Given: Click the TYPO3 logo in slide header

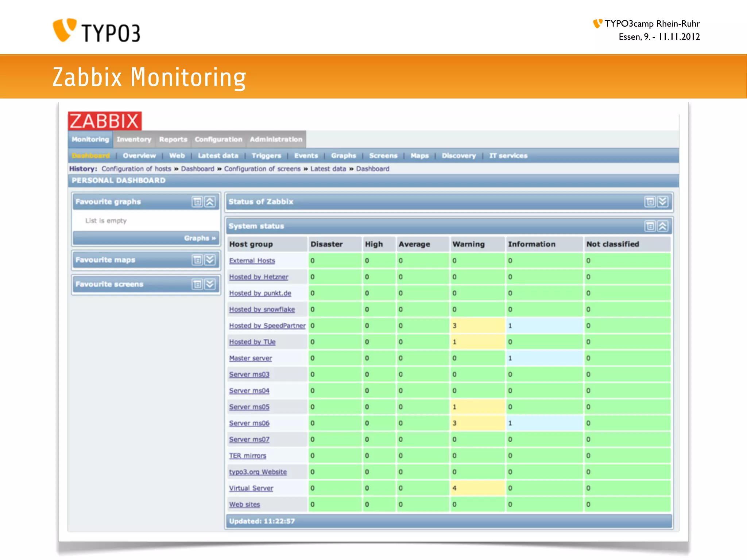Looking at the screenshot, I should [97, 31].
